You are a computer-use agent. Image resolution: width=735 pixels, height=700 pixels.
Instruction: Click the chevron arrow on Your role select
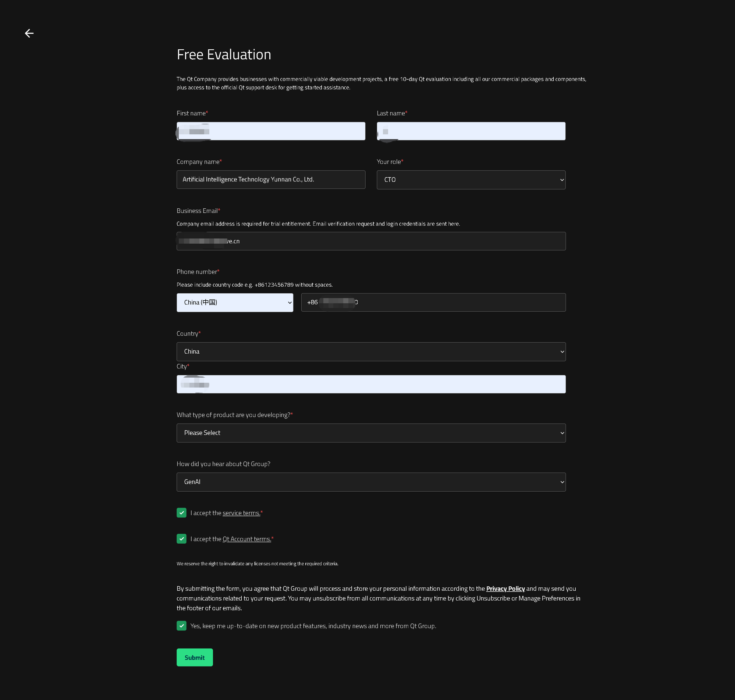point(562,180)
